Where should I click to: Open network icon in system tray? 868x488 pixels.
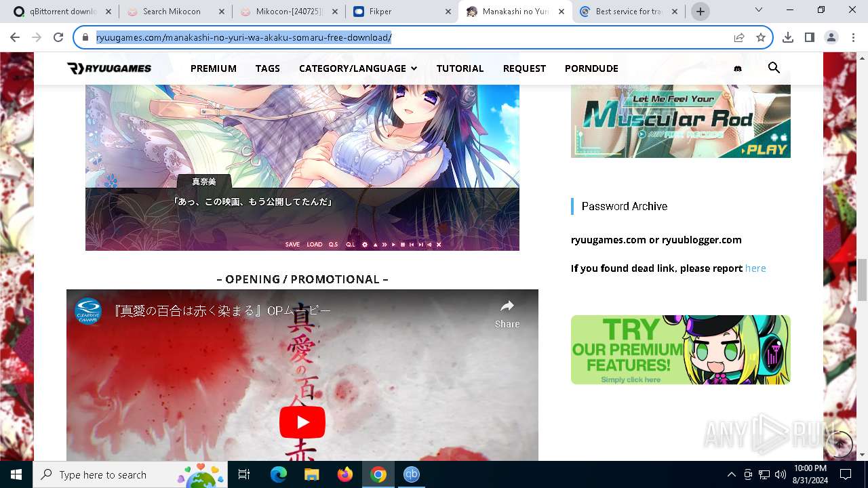click(x=764, y=474)
